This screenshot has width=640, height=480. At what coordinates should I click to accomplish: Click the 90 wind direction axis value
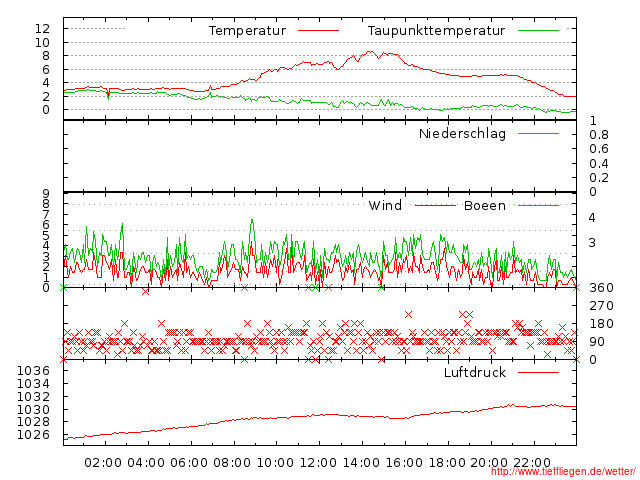click(597, 342)
